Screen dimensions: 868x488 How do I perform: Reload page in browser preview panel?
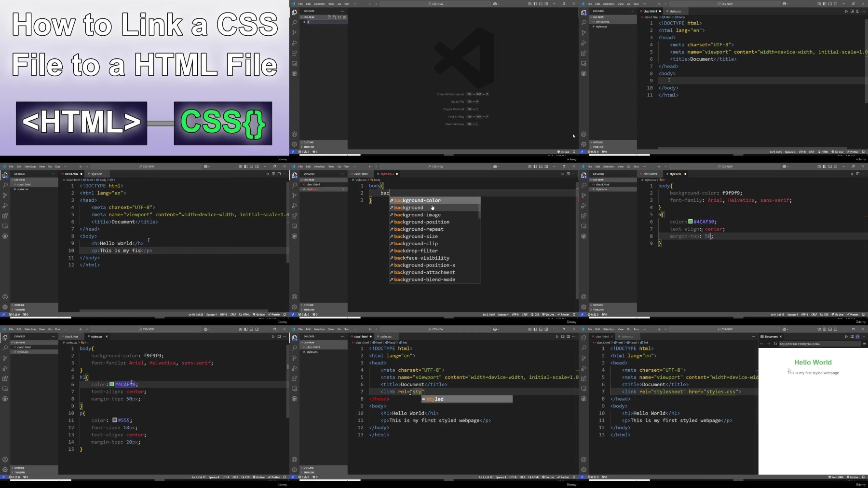[775, 344]
